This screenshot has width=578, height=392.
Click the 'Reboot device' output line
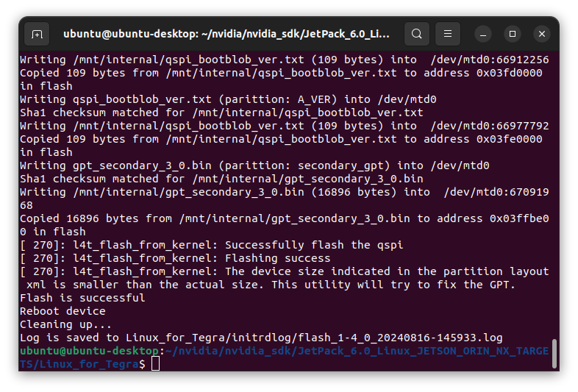(x=63, y=311)
